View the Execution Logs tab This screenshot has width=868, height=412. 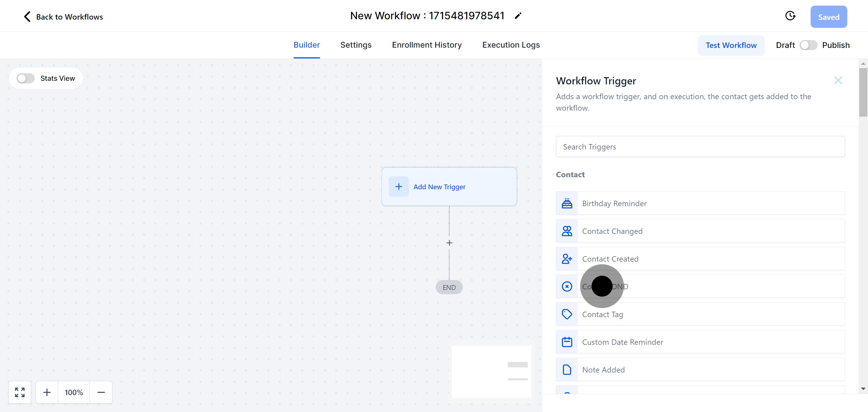click(x=511, y=45)
